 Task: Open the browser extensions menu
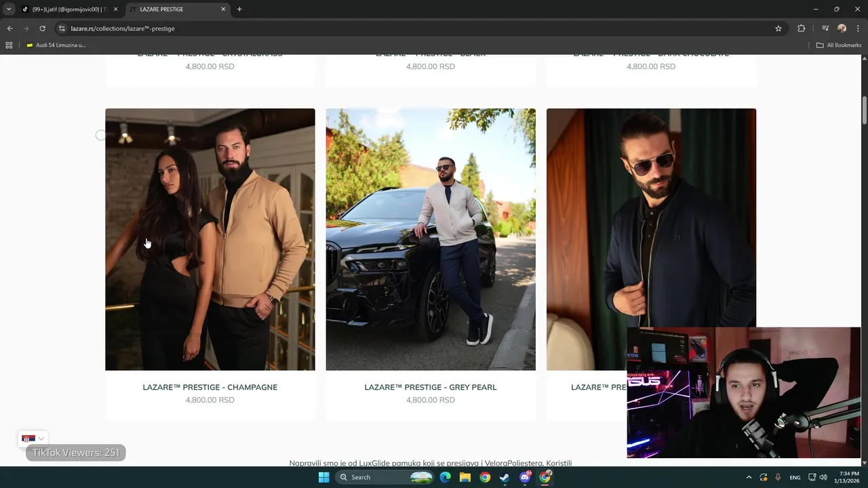[801, 28]
